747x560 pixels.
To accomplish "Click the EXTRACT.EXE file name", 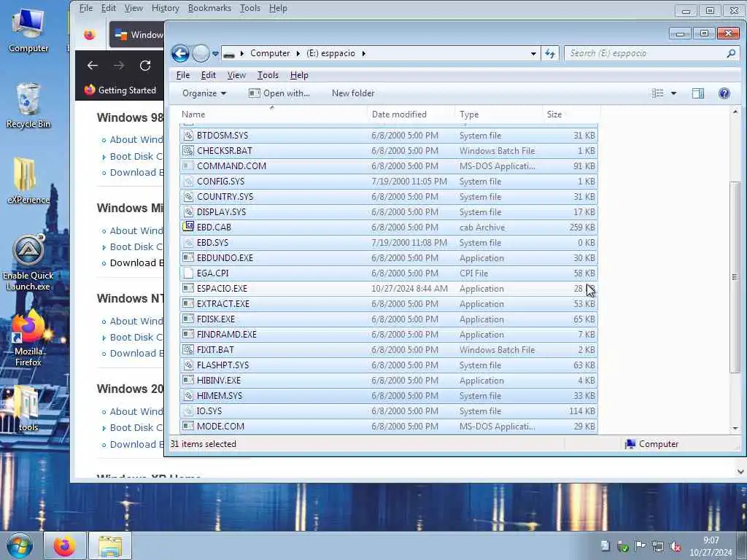I will coord(223,304).
